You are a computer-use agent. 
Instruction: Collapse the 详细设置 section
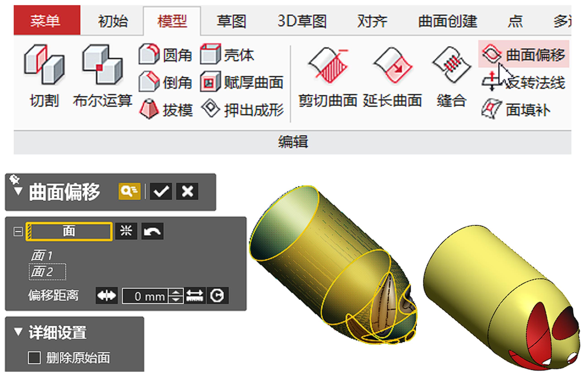(18, 332)
